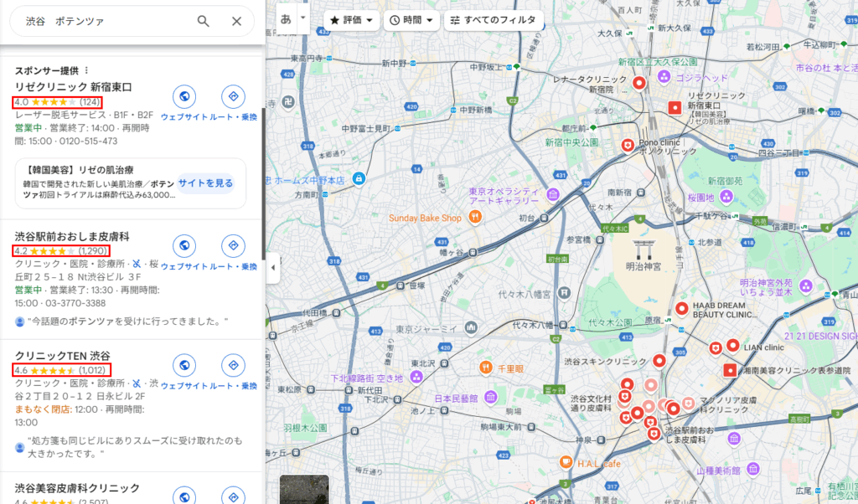Click the リゼクリニック 新宿東口 map marker
This screenshot has height=504, width=858.
coord(675,108)
